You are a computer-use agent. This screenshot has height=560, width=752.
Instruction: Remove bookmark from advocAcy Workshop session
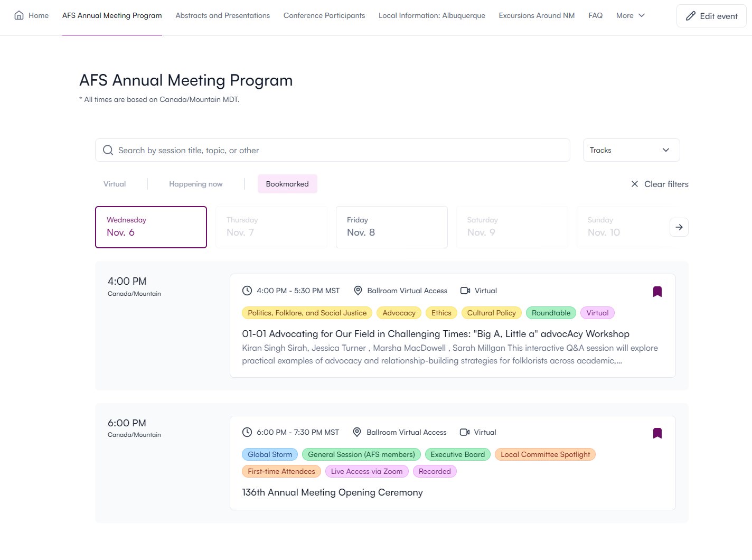pos(657,292)
